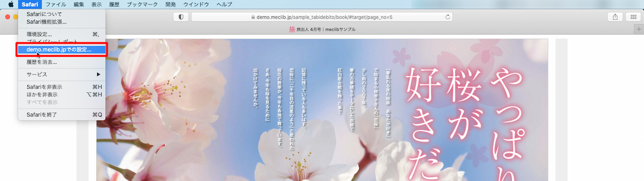
Task: Select demo.meclib.jpでの設定... entry
Action: pos(62,50)
